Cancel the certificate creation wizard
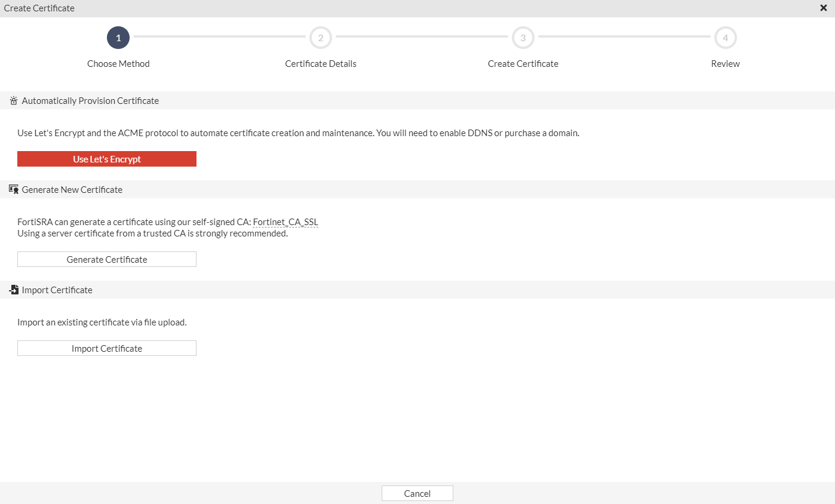 417,493
